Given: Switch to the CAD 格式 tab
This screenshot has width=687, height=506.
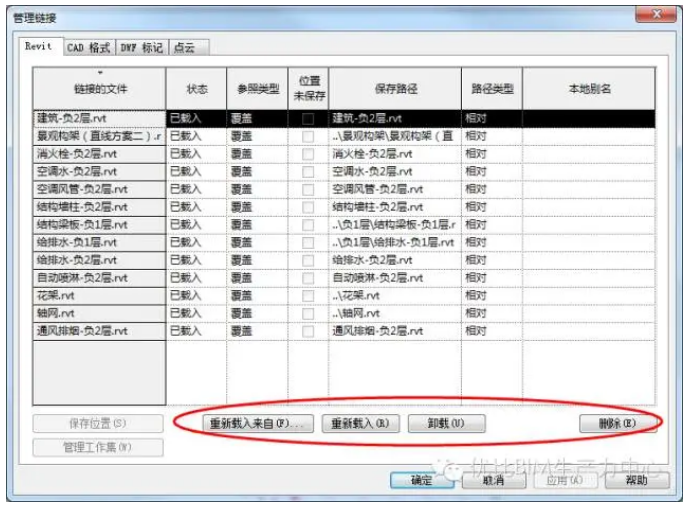Looking at the screenshot, I should point(87,47).
